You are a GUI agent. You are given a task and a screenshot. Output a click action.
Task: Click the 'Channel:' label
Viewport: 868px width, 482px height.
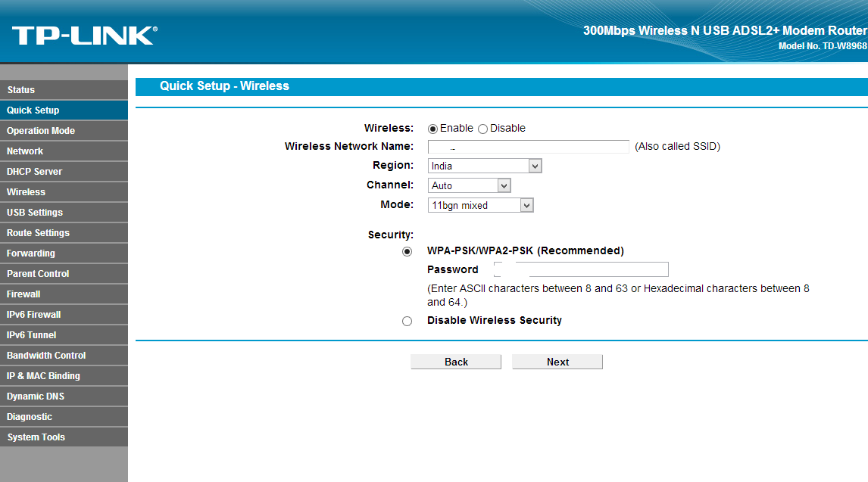390,185
